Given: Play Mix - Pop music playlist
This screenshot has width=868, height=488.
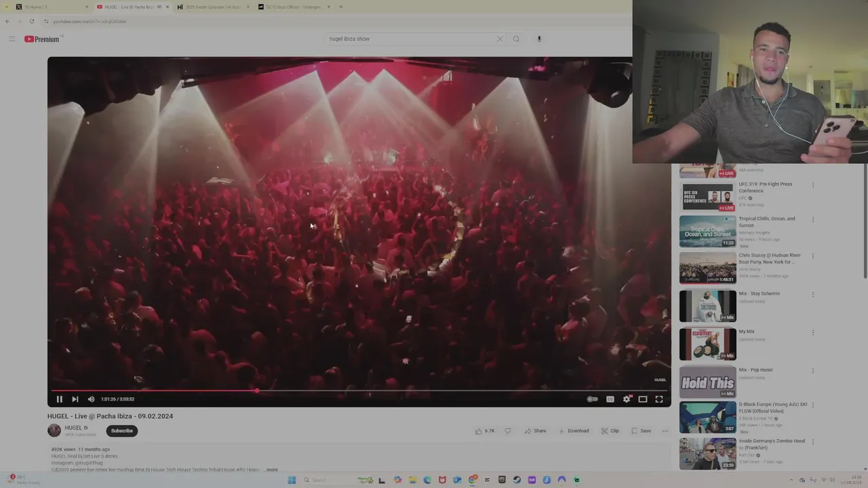Looking at the screenshot, I should coord(707,382).
